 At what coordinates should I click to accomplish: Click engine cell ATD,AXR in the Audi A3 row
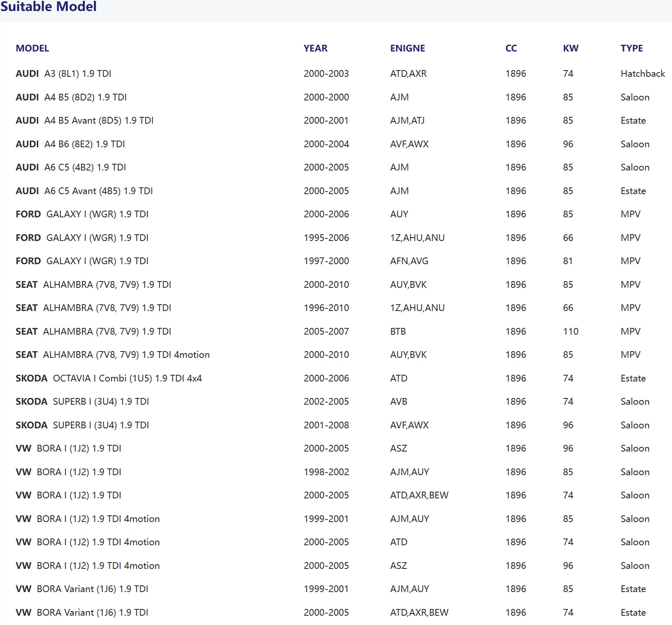409,73
